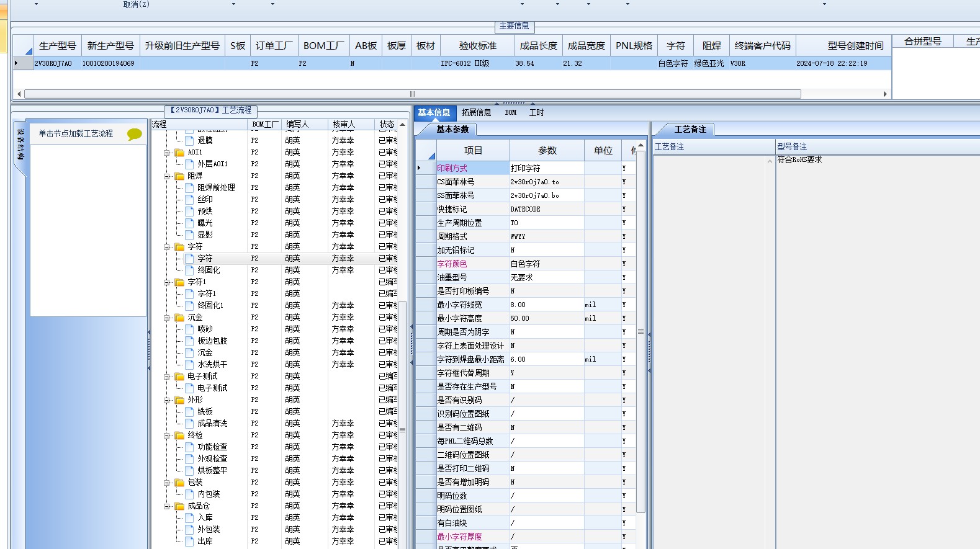Click the document icon beside 喷砂
Image resolution: width=980 pixels, height=549 pixels.
(x=190, y=329)
